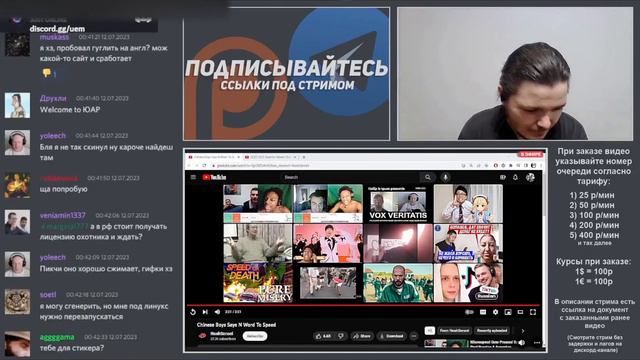The width and height of the screenshot is (640, 360).
Task: Open YouTube notifications bell
Action: point(516,177)
